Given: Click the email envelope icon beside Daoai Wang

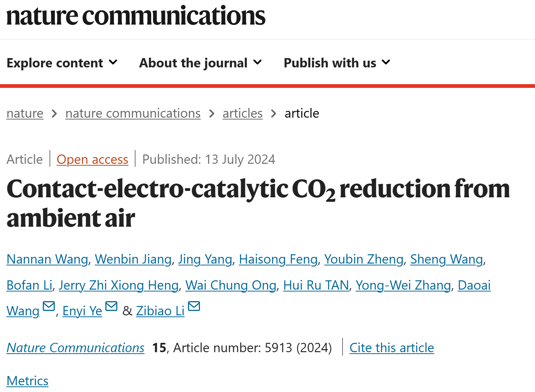Looking at the screenshot, I should point(49,306).
